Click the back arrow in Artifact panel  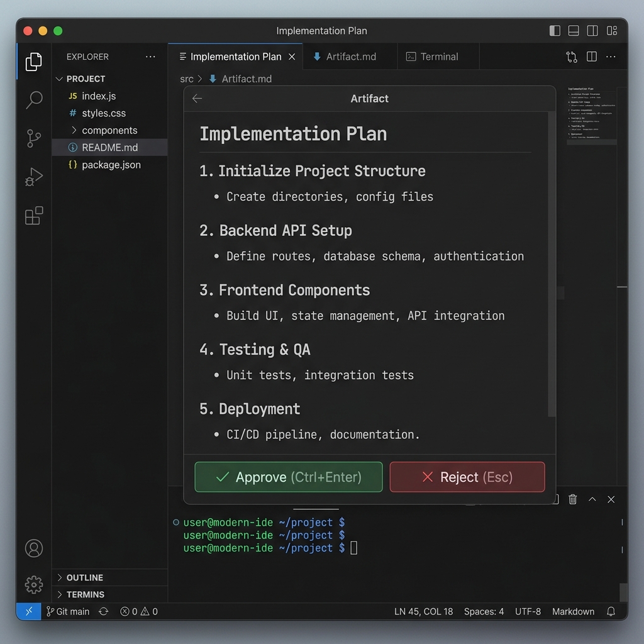(197, 99)
